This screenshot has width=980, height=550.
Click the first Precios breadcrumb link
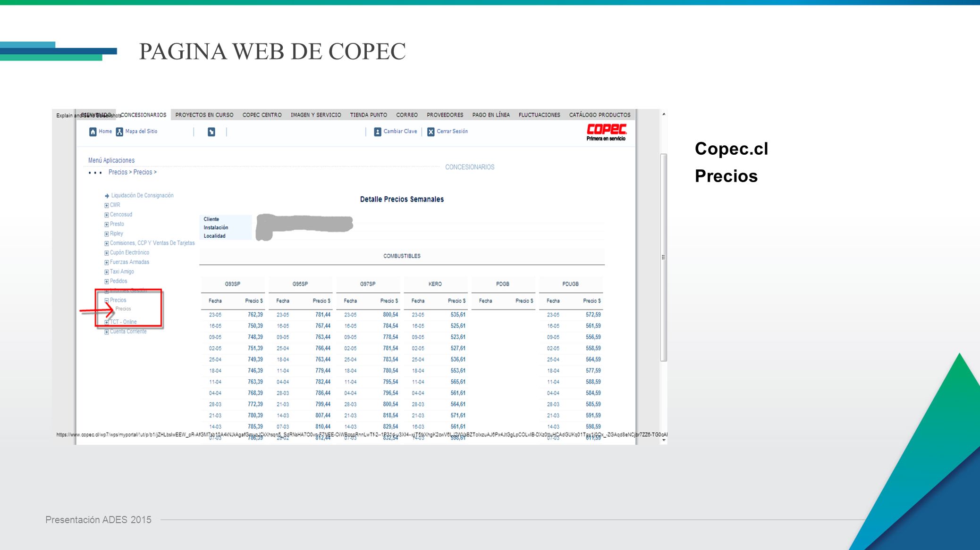(118, 172)
